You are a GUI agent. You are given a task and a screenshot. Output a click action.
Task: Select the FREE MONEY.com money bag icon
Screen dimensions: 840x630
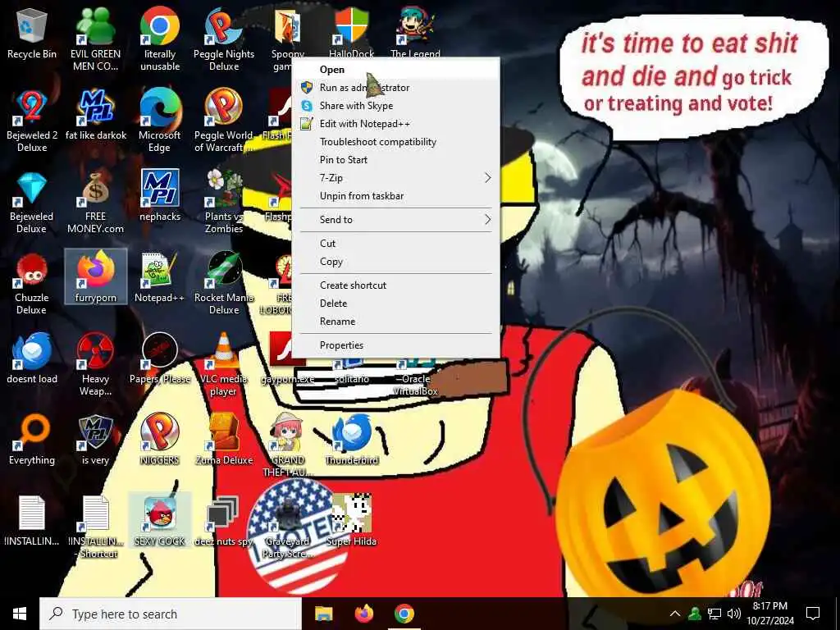[95, 202]
